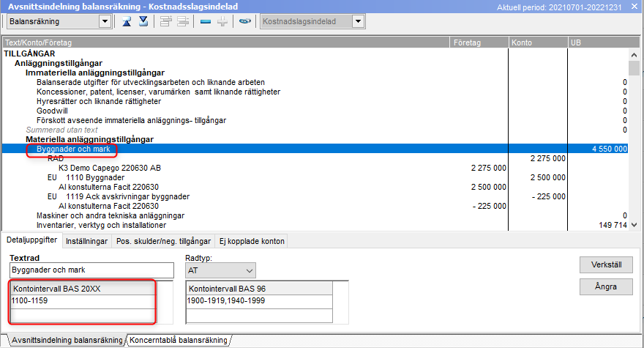This screenshot has width=644, height=348.
Task: Click the vertical scrollbar thumb
Action: pyautogui.click(x=634, y=68)
